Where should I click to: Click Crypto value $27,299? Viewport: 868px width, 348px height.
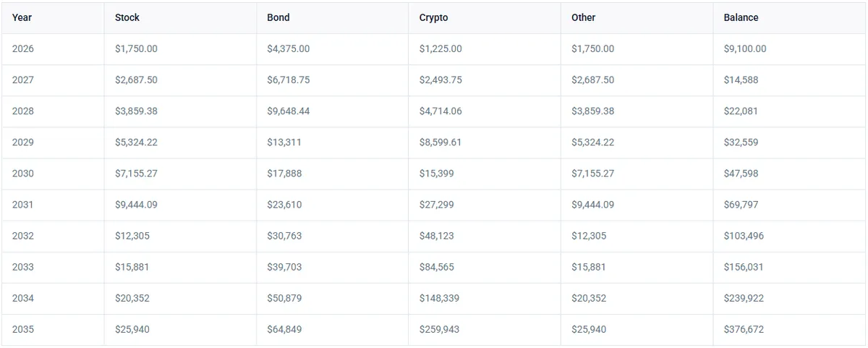[437, 204]
